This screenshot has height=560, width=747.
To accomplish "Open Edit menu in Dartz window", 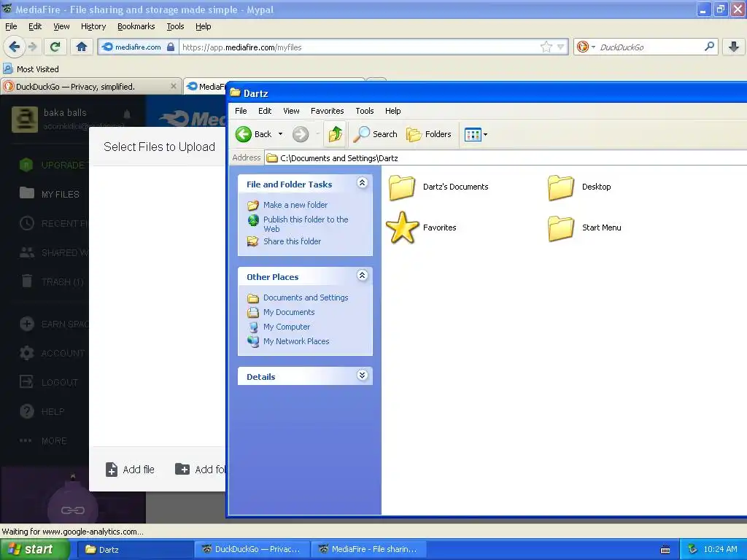I will [x=265, y=111].
